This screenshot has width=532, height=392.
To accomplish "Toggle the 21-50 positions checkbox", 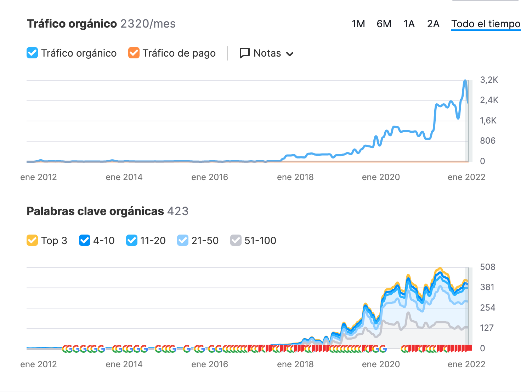I will coord(183,241).
